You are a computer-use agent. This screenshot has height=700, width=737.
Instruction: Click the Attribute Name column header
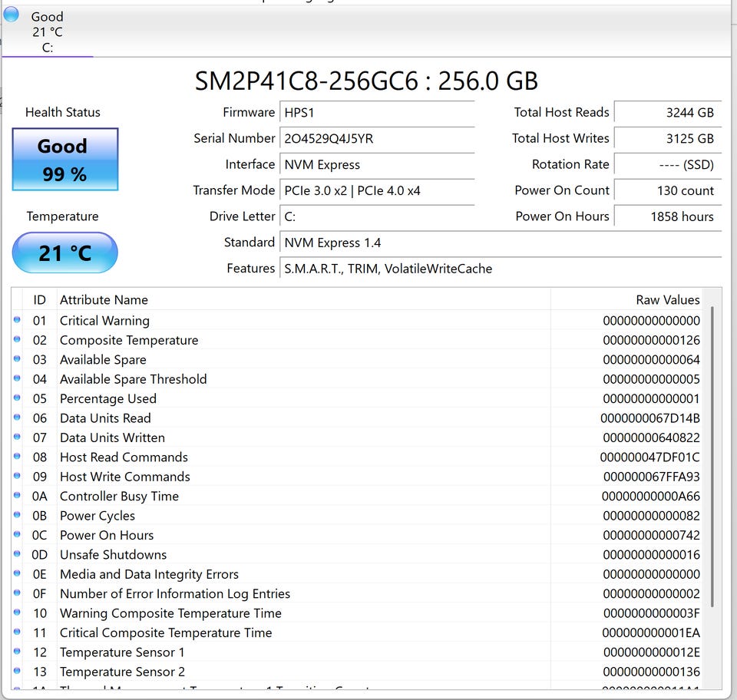click(x=303, y=300)
